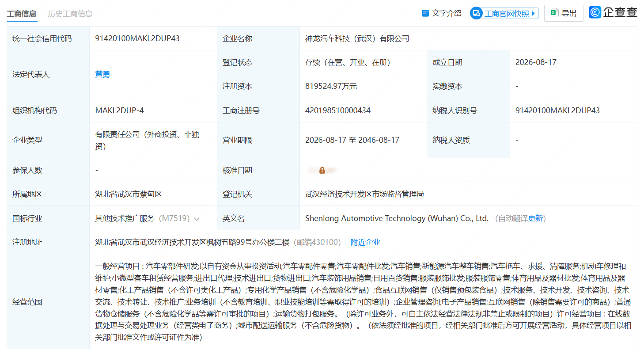The image size is (644, 354).
Task: Click the postal code 邮编430100
Action: [x=317, y=242]
